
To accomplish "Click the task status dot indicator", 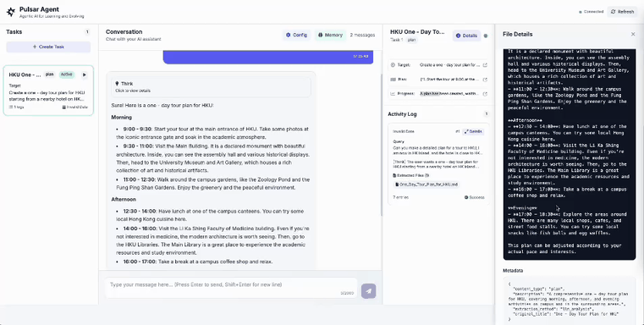I will (x=486, y=36).
